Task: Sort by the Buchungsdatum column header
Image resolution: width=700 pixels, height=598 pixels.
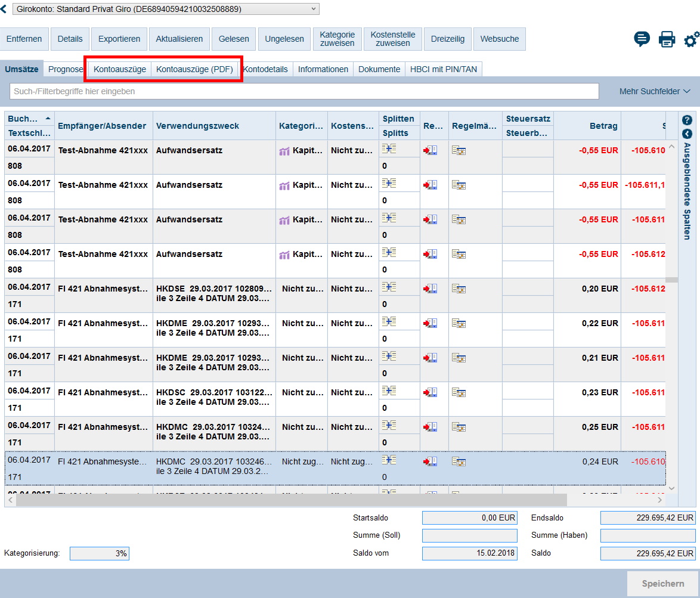Action: (29, 118)
